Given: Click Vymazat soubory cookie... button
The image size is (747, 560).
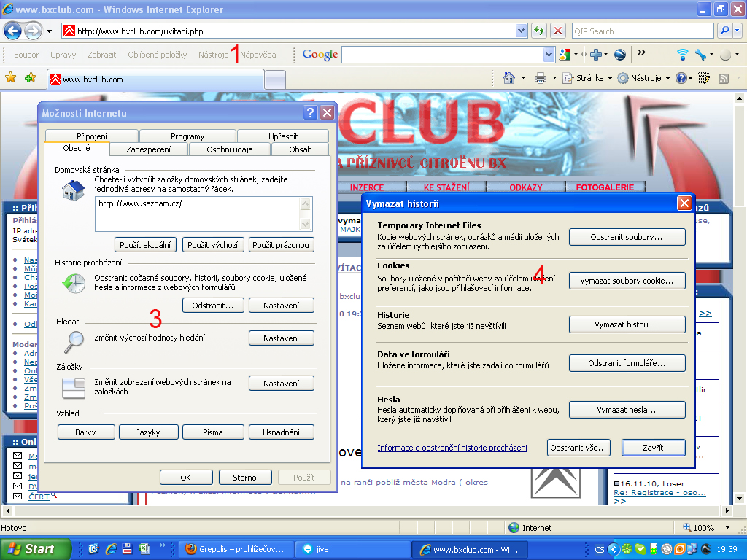Looking at the screenshot, I should (x=627, y=281).
